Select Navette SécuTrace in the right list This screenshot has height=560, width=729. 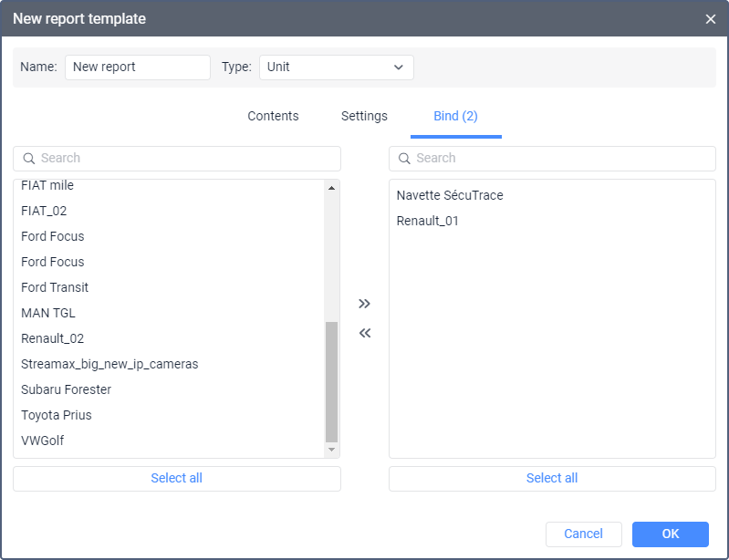coord(450,195)
